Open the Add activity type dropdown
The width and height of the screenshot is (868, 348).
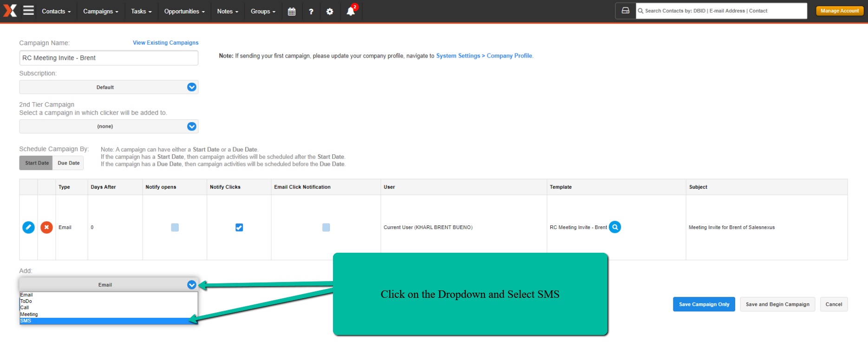point(109,285)
